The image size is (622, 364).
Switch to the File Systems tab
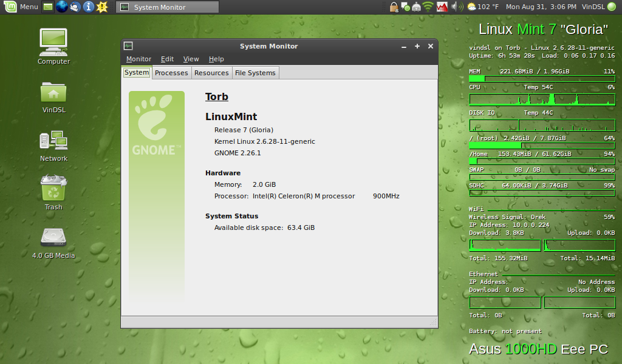[x=255, y=73]
